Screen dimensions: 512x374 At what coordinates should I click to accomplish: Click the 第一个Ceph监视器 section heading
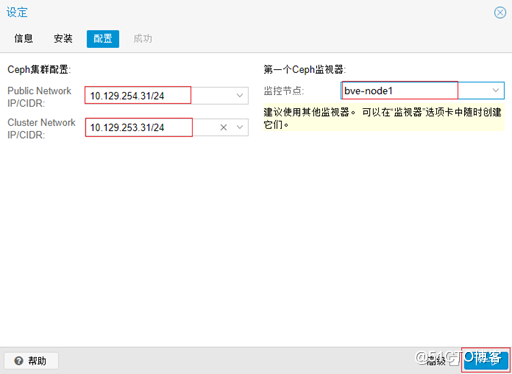[x=305, y=70]
